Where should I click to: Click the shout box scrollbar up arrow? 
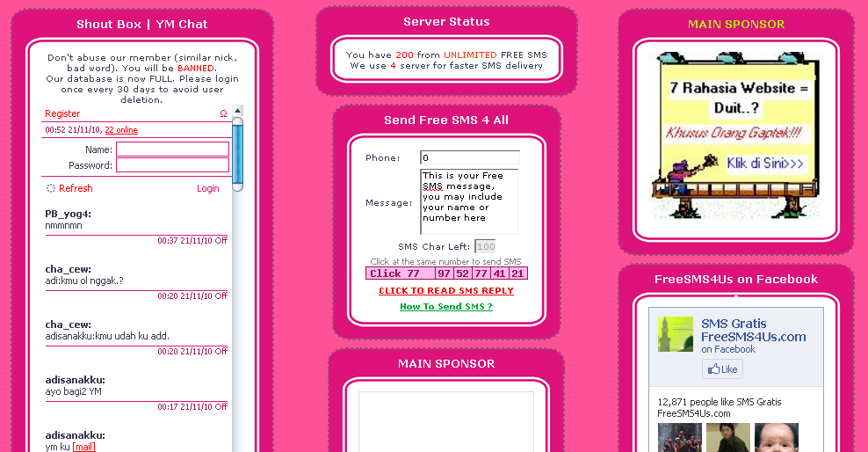click(237, 110)
